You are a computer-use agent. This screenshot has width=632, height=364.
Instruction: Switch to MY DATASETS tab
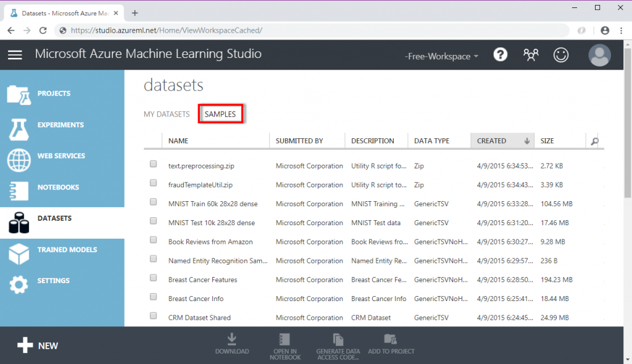pyautogui.click(x=167, y=114)
